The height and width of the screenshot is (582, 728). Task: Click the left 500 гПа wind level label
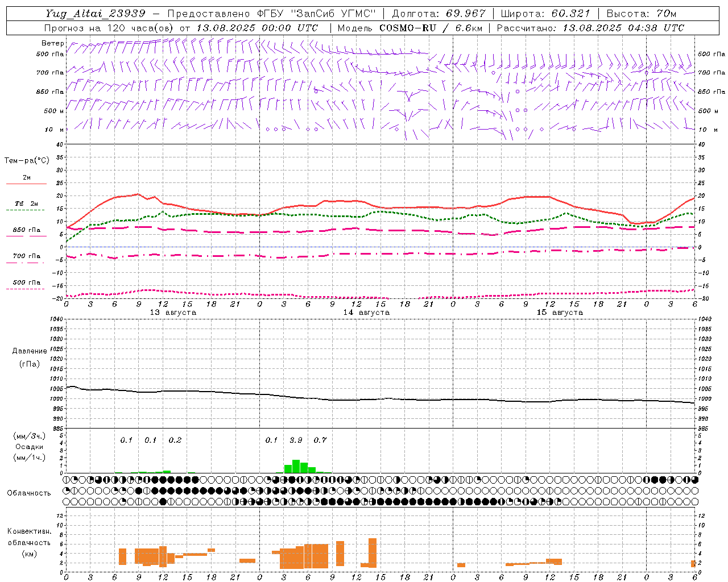pos(50,55)
